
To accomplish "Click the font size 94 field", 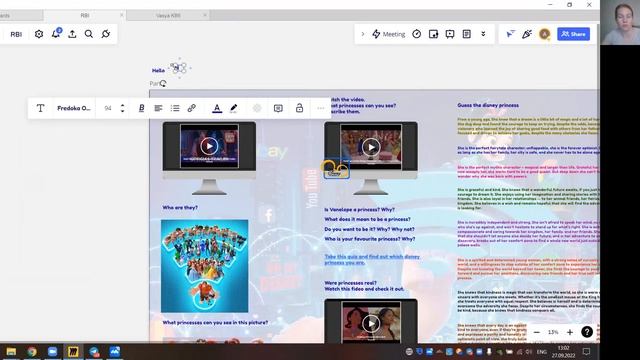I will (x=108, y=108).
